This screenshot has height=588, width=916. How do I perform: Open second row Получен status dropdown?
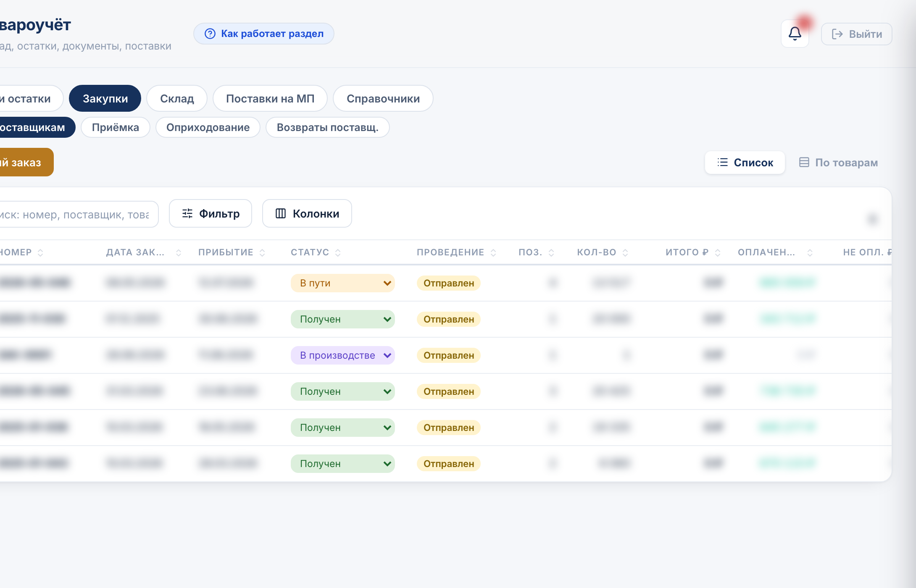point(343,319)
